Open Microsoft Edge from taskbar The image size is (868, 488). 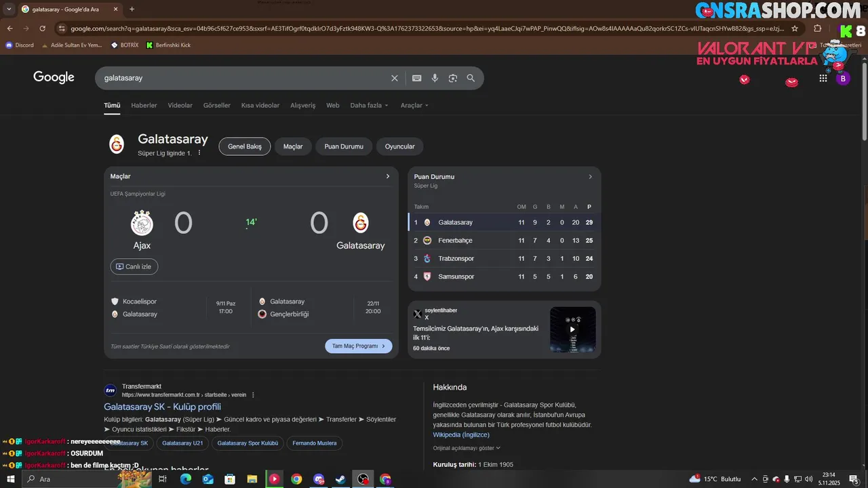(185, 479)
